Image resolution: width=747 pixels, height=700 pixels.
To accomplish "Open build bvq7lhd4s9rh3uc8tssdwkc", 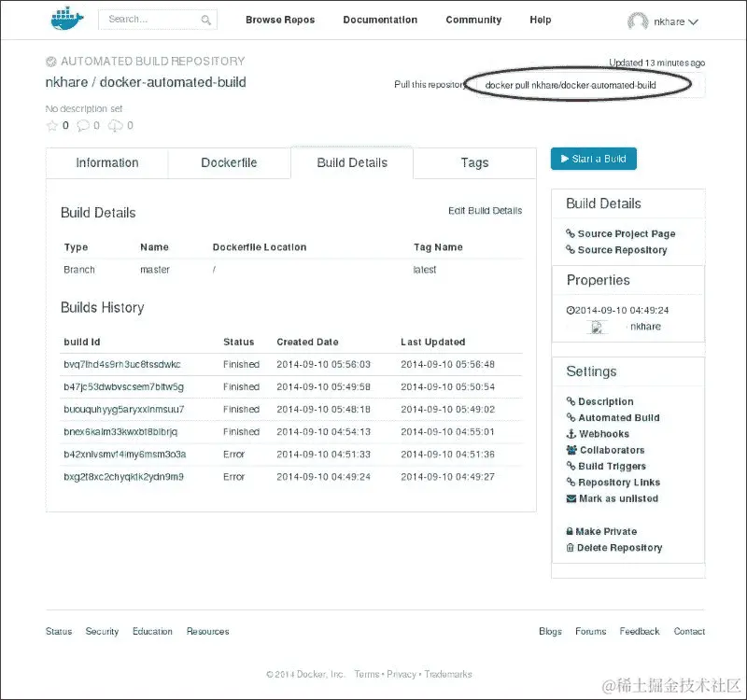I will tap(122, 364).
